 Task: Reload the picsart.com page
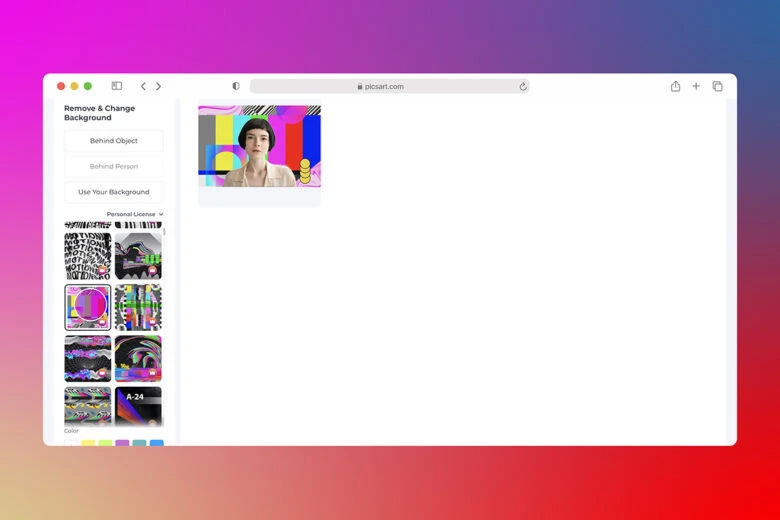pyautogui.click(x=522, y=87)
